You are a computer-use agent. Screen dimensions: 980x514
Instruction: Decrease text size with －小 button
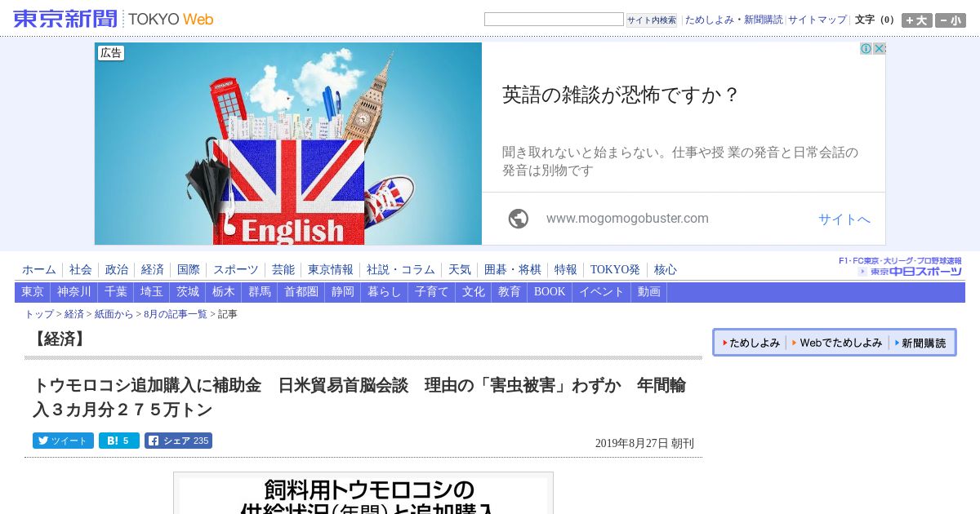pos(951,20)
